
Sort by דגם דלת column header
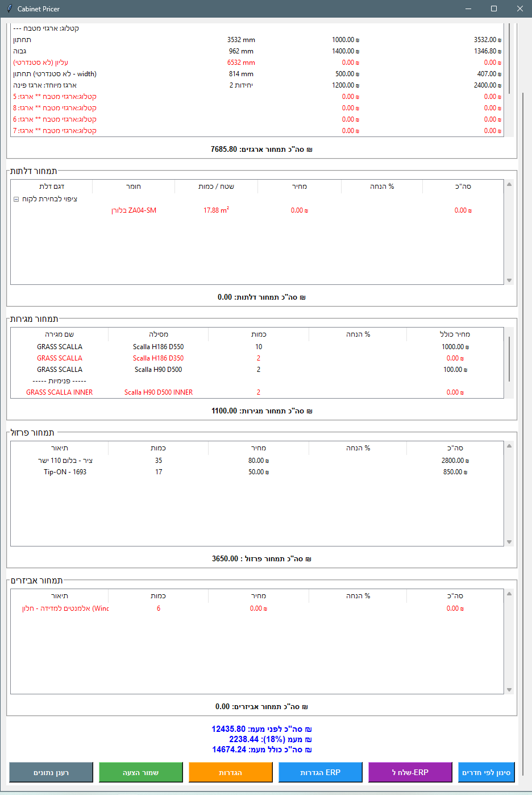point(52,187)
